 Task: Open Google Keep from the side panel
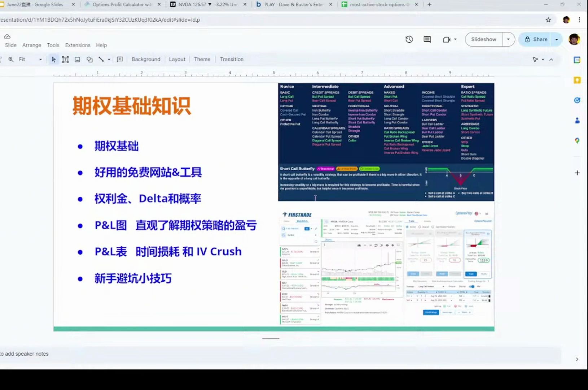point(577,80)
